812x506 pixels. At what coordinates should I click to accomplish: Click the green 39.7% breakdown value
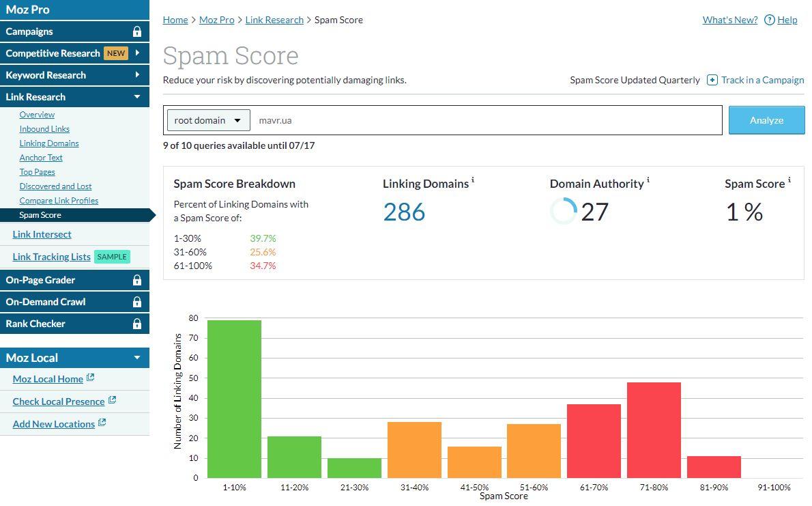coord(263,238)
